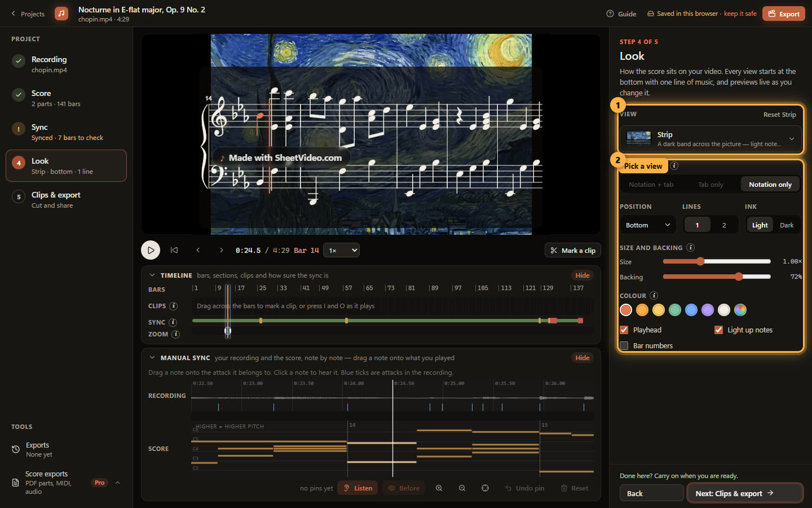Viewport: 812px width, 508px height.
Task: Open the Strip view dropdown chevron
Action: pyautogui.click(x=792, y=139)
